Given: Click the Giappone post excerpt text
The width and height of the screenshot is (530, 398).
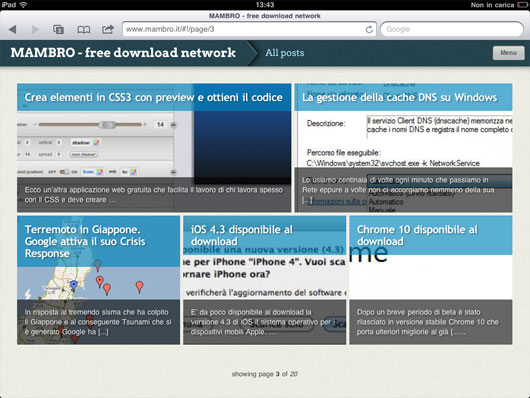Looking at the screenshot, I should [x=98, y=322].
